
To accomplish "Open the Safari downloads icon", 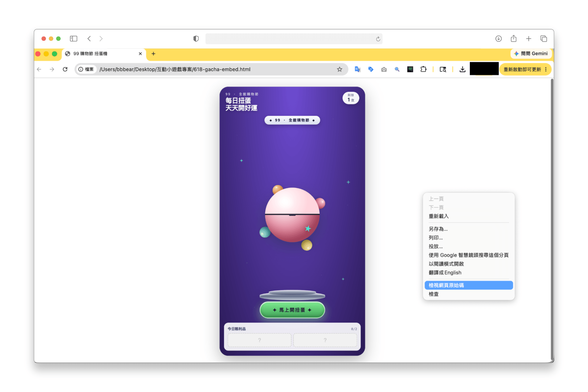I will click(x=499, y=39).
